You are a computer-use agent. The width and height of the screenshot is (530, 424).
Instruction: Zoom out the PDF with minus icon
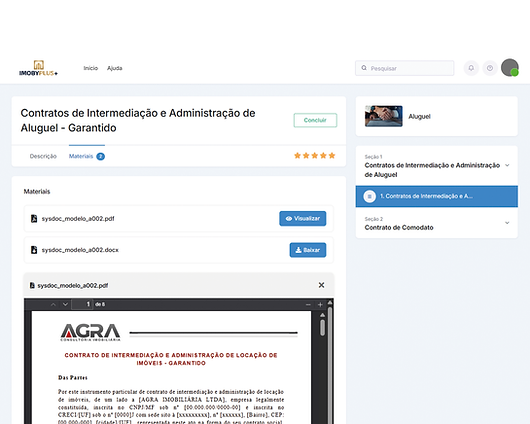click(308, 305)
